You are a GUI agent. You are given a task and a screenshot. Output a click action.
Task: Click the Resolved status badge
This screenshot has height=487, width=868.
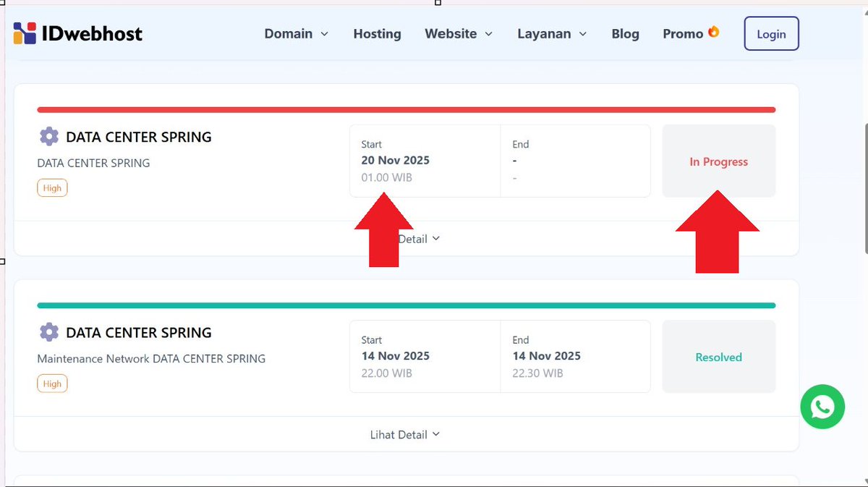coord(719,357)
